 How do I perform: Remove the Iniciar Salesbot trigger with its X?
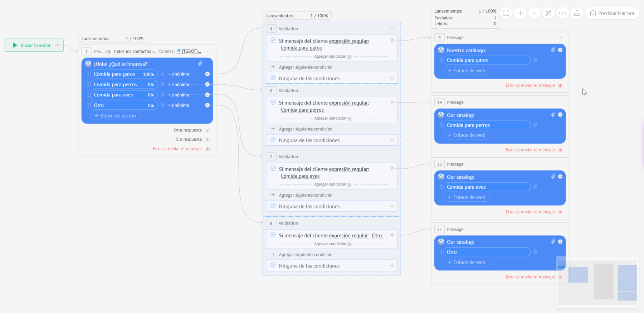(x=57, y=45)
